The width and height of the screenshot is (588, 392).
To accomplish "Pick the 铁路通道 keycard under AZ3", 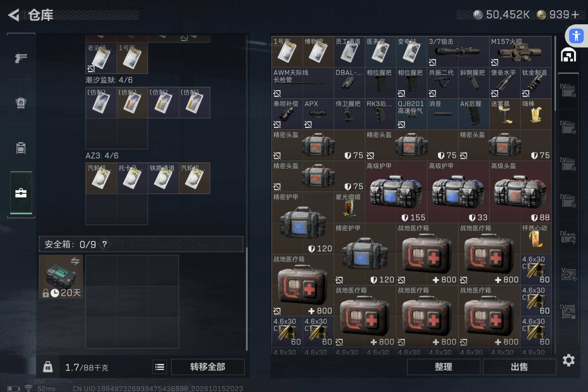I will 163,178.
